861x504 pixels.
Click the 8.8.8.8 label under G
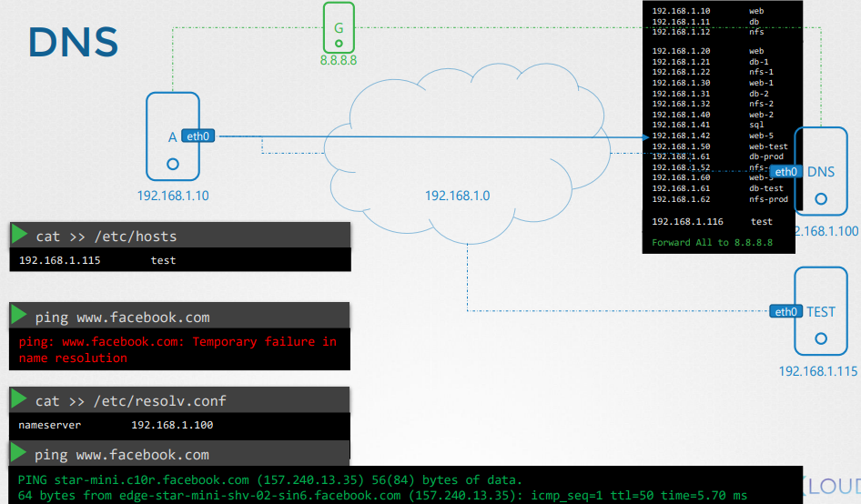pos(339,60)
